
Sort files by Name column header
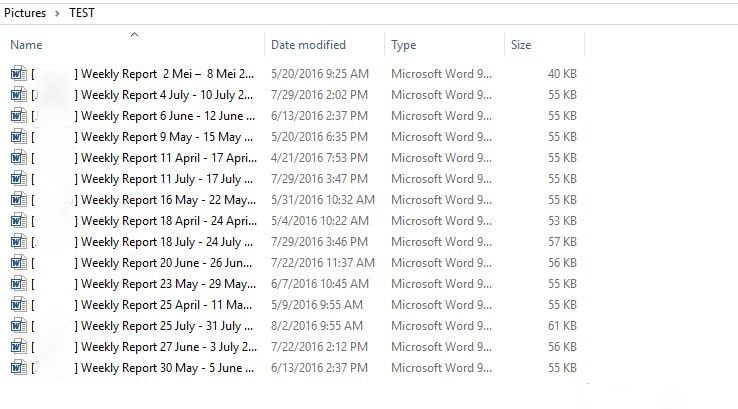tap(26, 45)
